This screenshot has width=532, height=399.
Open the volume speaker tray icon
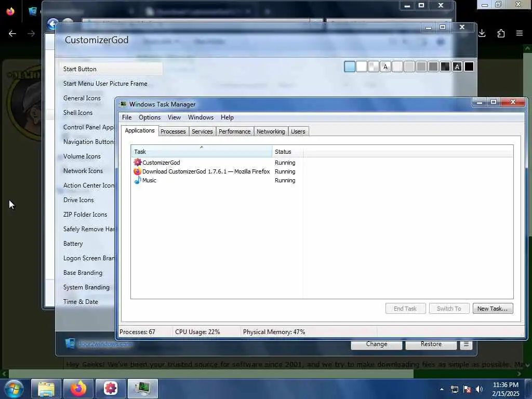[479, 389]
